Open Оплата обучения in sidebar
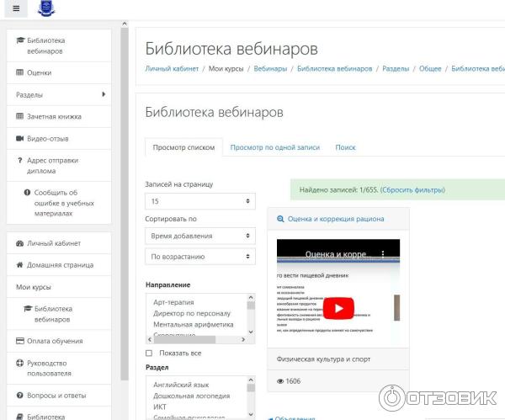 59,341
